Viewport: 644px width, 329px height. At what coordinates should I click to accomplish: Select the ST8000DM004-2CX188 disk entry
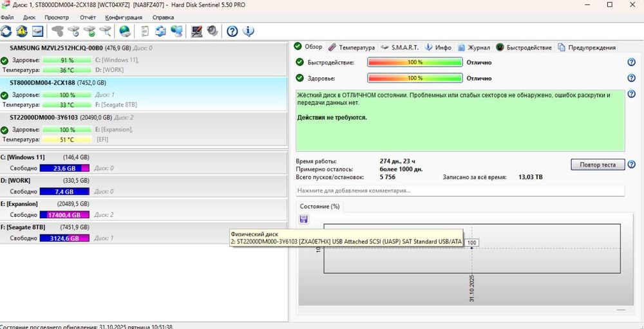click(144, 93)
